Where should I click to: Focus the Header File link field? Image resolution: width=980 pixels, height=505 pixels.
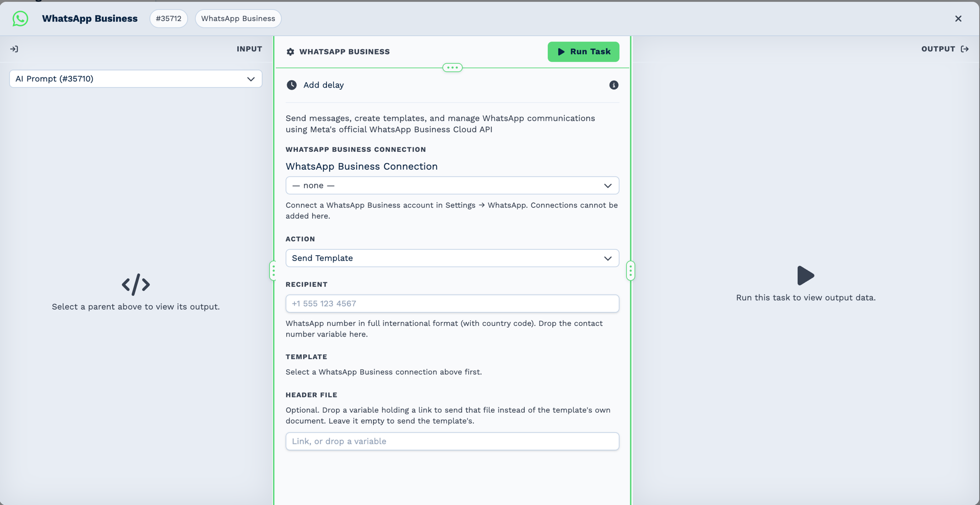click(x=452, y=441)
